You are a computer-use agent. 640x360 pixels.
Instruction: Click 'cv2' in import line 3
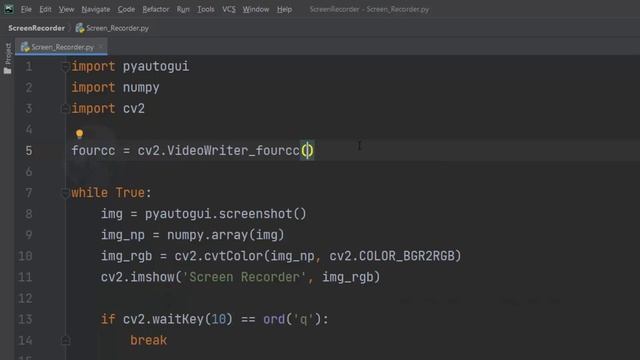134,109
